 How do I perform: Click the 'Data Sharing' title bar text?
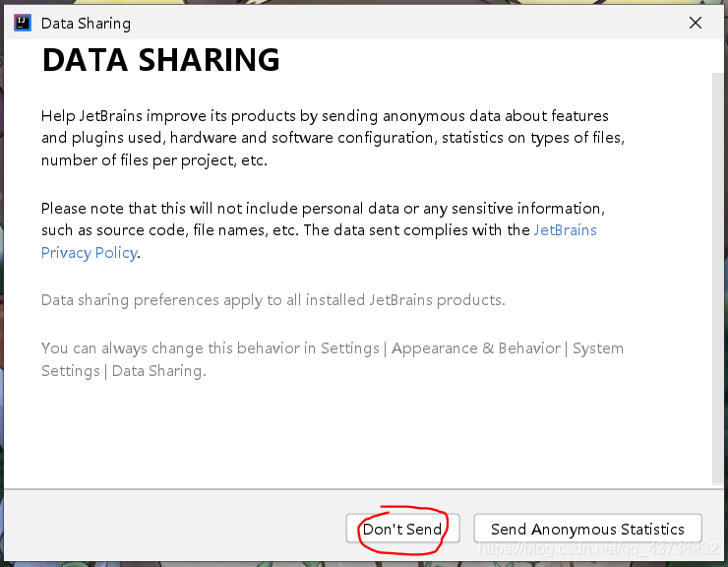tap(86, 24)
